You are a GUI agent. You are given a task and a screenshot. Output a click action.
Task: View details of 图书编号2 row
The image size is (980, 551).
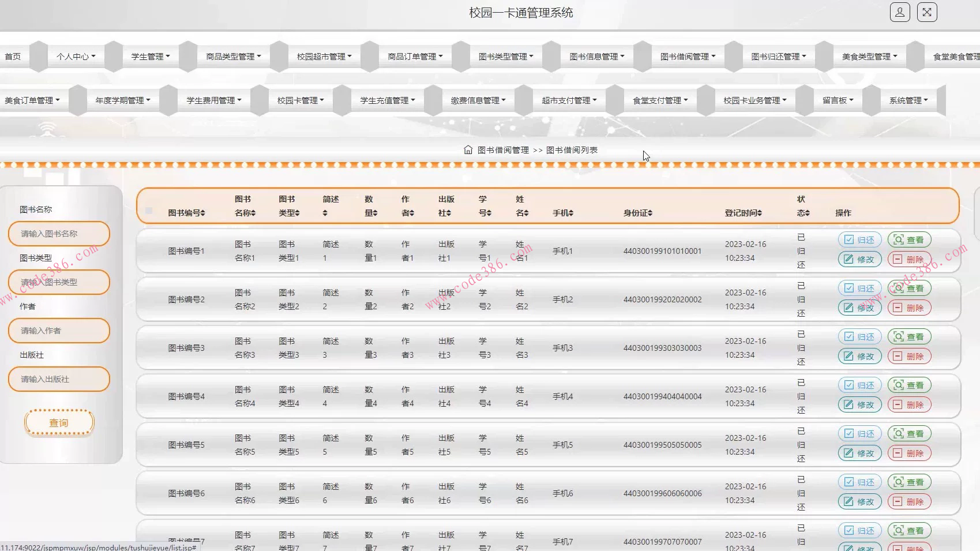tap(909, 288)
